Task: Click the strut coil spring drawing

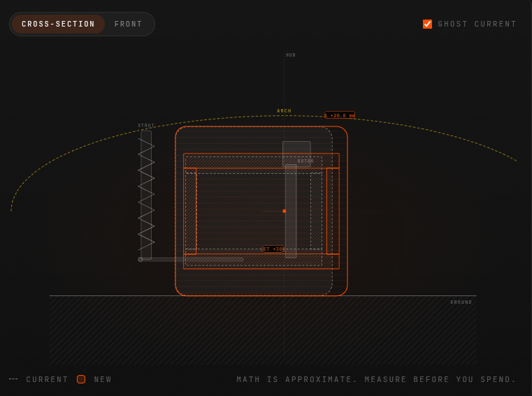Action: pyautogui.click(x=146, y=194)
